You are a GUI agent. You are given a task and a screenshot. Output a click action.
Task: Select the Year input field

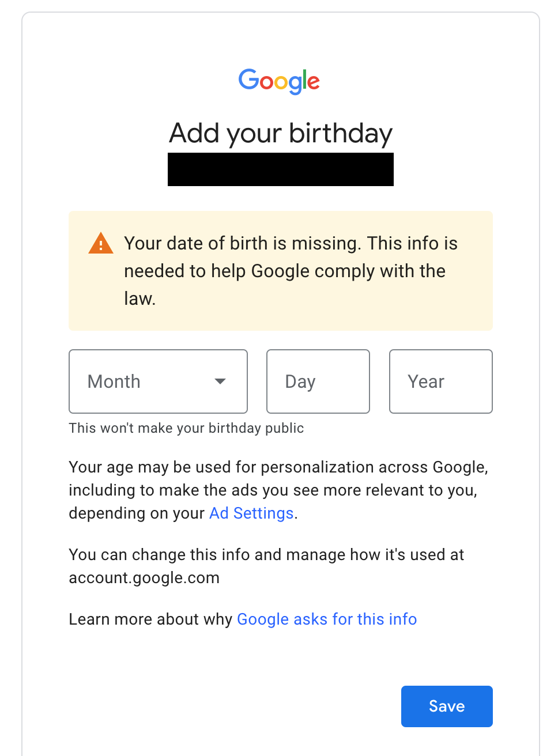(440, 381)
